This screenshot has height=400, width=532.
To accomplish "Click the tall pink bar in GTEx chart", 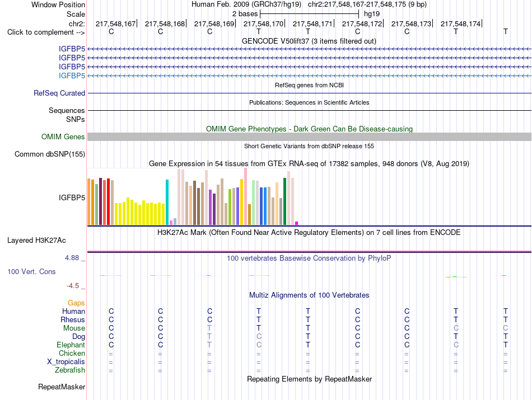I will (245, 196).
